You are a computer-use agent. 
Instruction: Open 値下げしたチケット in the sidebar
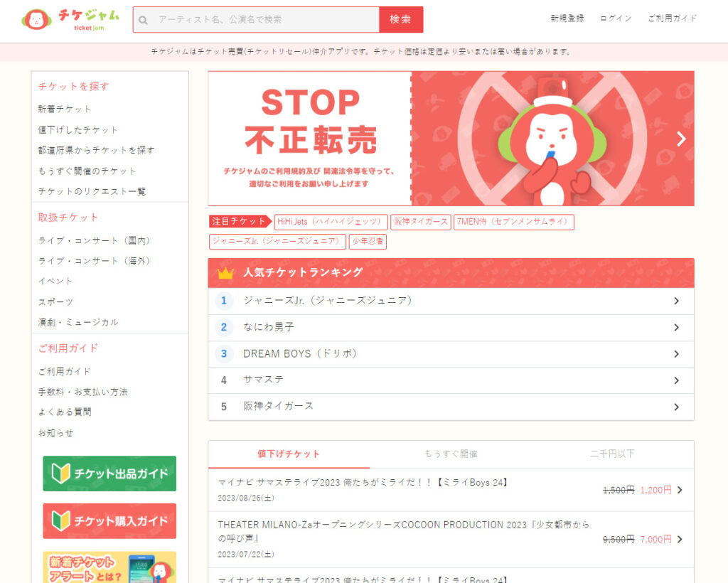click(78, 130)
